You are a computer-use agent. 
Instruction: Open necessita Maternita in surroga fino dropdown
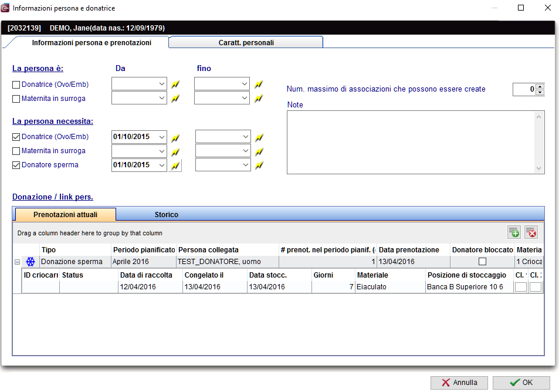point(246,151)
